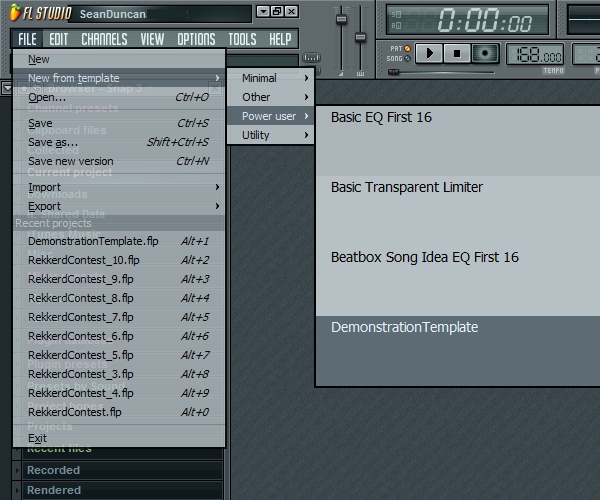
Task: Open recent project RekkerdContest_8.flp
Action: click(119, 298)
